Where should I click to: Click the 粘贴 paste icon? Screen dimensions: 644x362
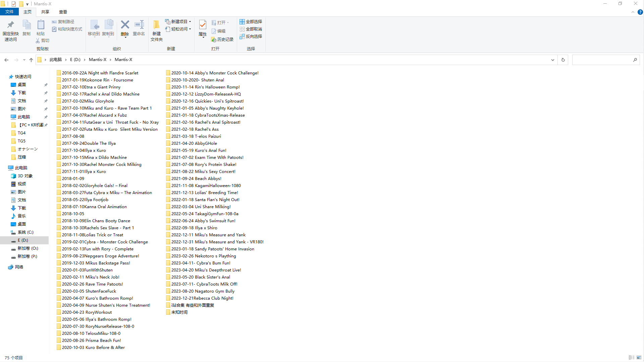tap(41, 25)
